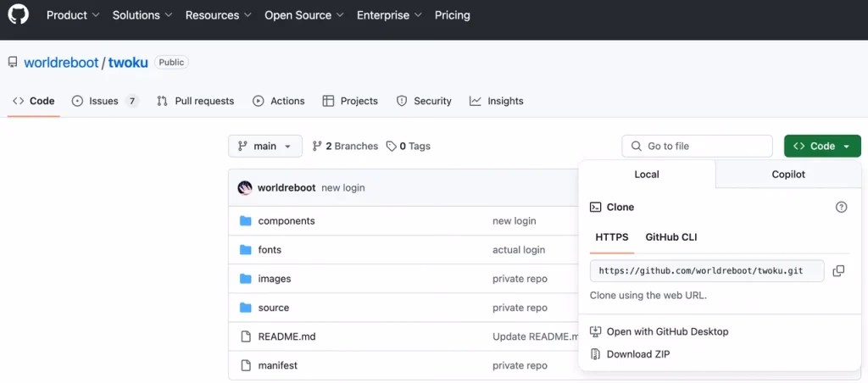
Task: Expand the Open Source menu
Action: (304, 15)
